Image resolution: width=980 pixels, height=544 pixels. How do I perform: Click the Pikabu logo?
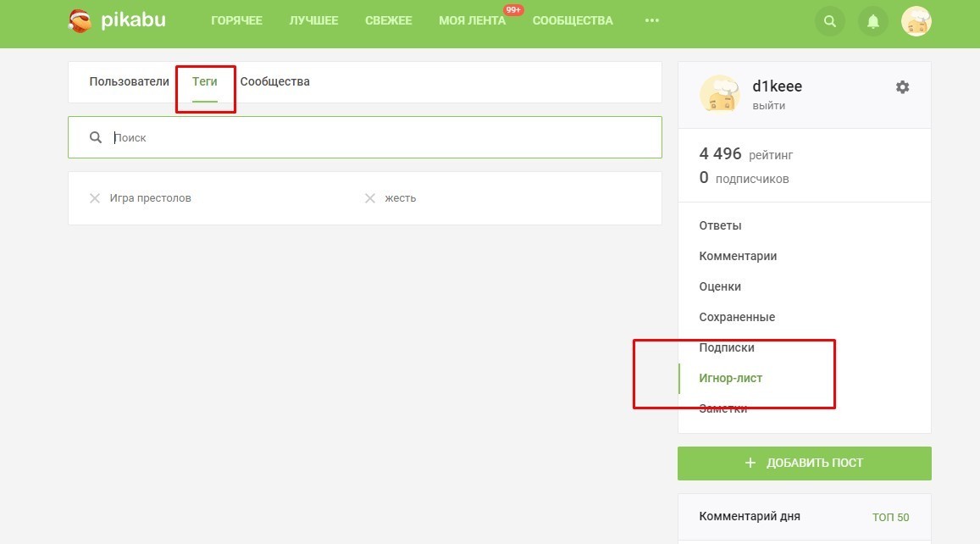coord(116,21)
